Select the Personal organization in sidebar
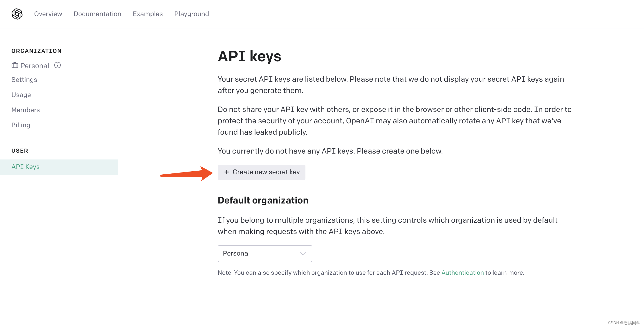The width and height of the screenshot is (644, 327). (35, 66)
